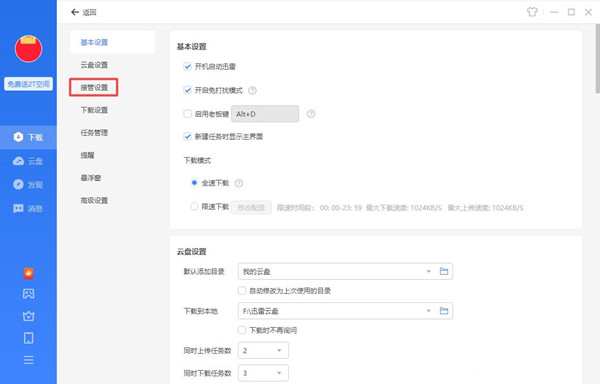Open the crown VIP icon in sidebar
600x384 pixels.
(x=28, y=316)
